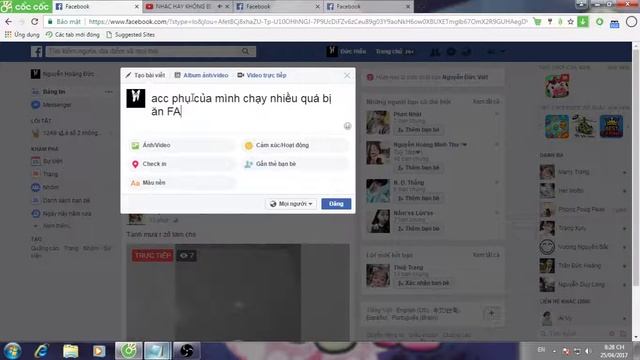
Task: Switch to the NHẠC HAY YouTube tab
Action: (184, 7)
